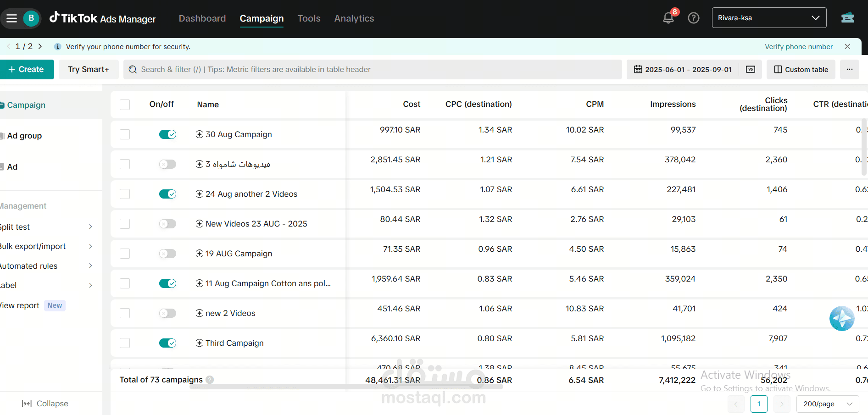The image size is (868, 415).
Task: Open the Analytics tab
Action: (x=354, y=18)
